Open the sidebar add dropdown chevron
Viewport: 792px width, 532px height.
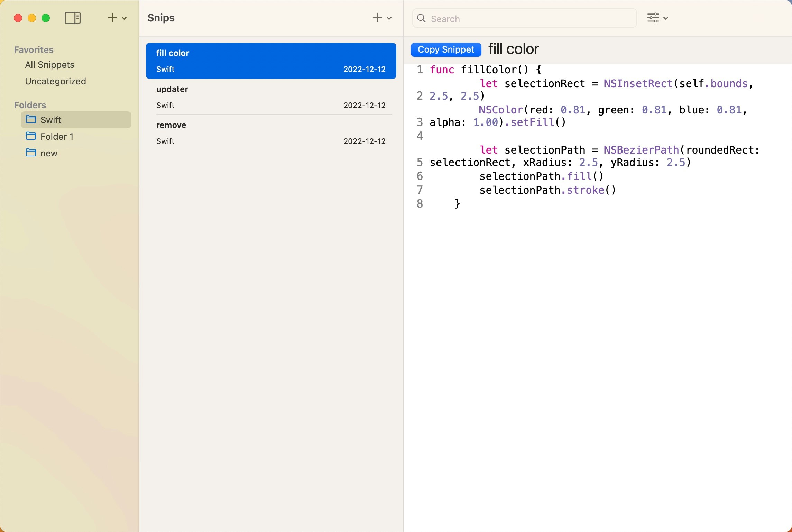[124, 18]
